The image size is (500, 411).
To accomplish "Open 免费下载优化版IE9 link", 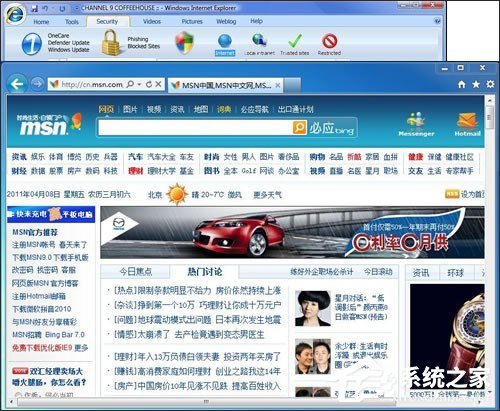I will pyautogui.click(x=42, y=348).
